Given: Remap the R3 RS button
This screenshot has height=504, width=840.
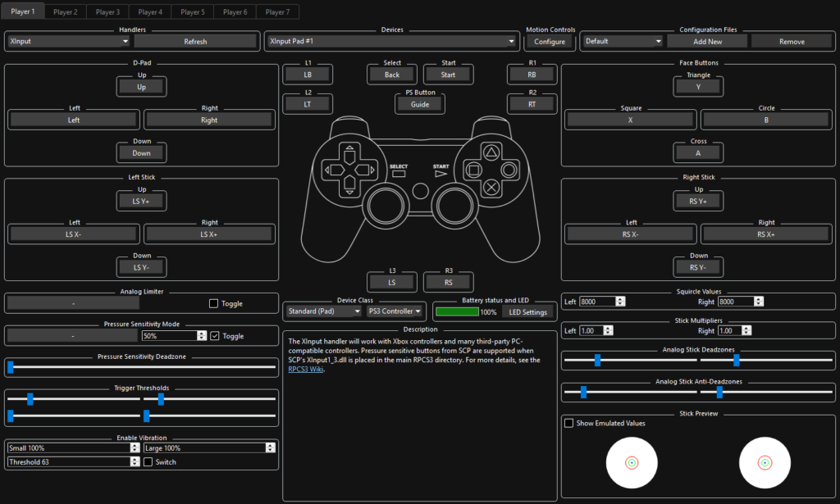Looking at the screenshot, I should tap(448, 283).
